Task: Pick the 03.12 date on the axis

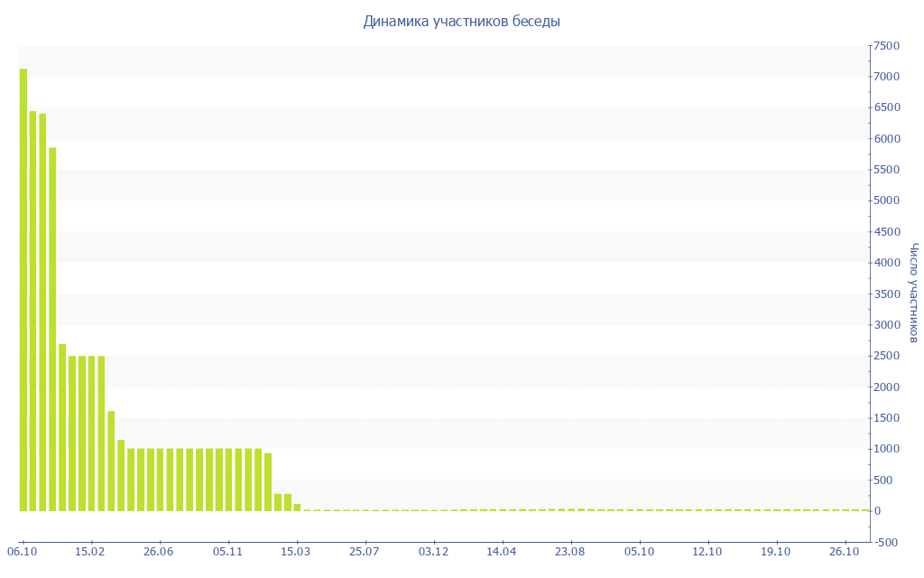Action: (x=433, y=551)
